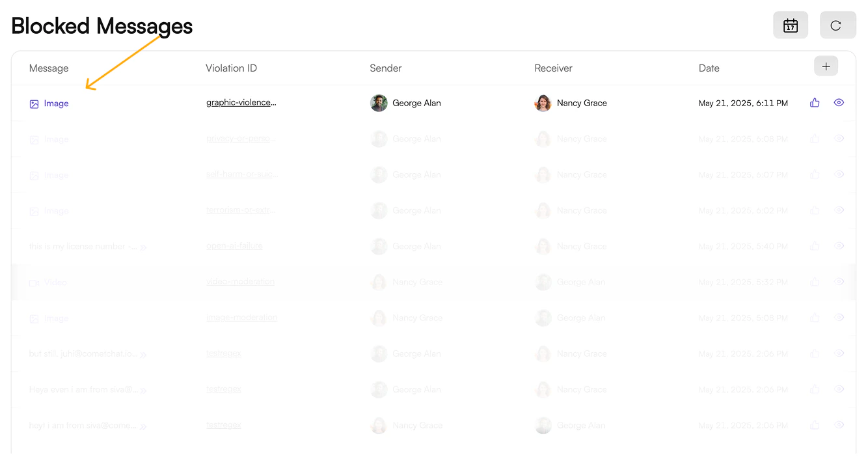Screen dimensions: 868x457
Task: Open the Video message link
Action: (x=55, y=283)
